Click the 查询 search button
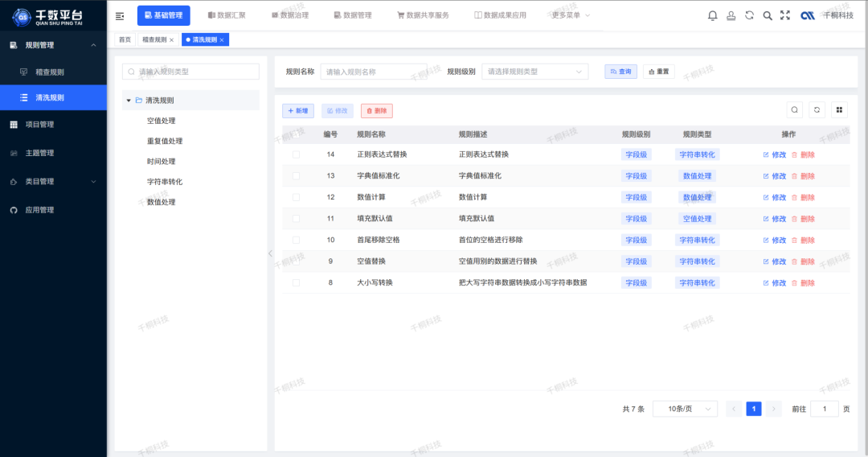Viewport: 868px width, 457px height. [x=621, y=72]
